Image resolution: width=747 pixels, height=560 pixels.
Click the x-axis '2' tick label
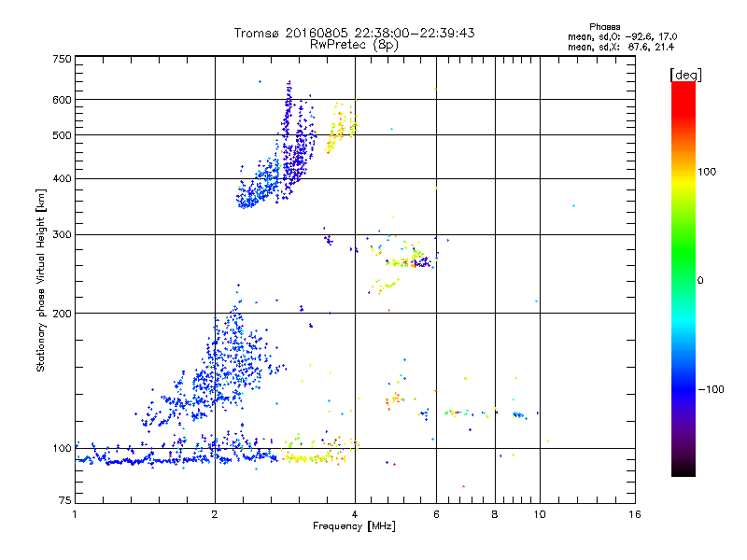coord(215,514)
